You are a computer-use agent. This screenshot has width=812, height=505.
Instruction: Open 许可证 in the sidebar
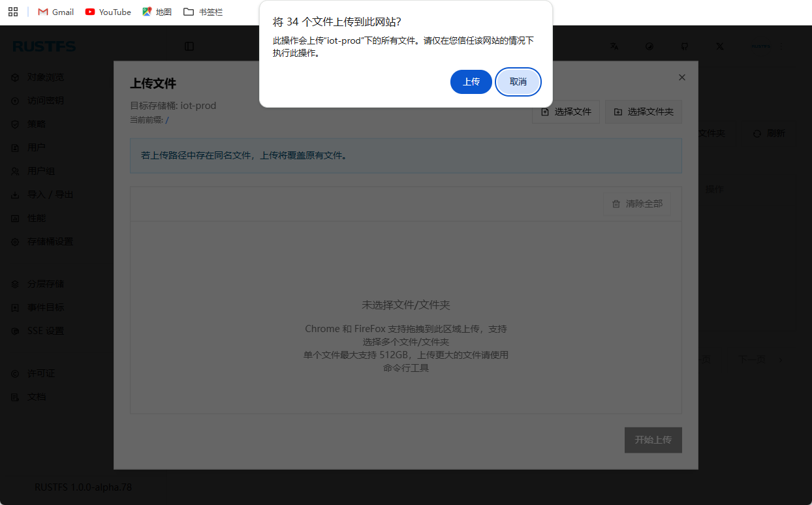(33, 374)
